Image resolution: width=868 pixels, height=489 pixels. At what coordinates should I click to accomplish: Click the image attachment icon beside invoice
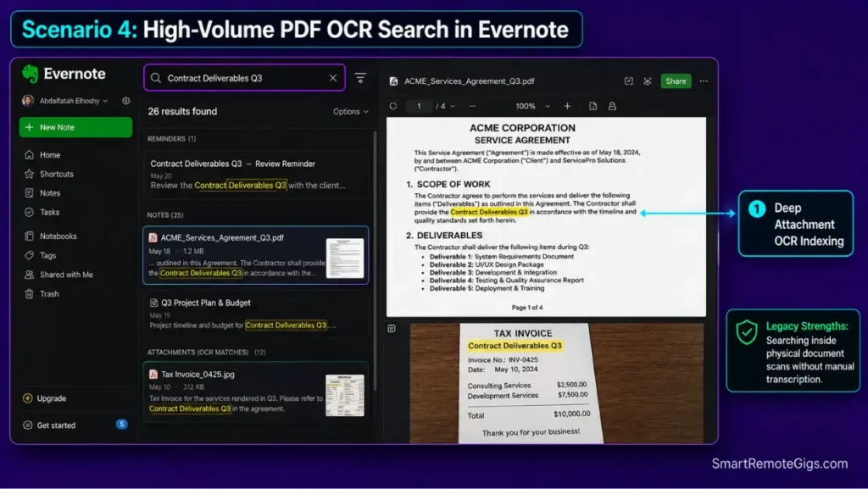coord(392,329)
